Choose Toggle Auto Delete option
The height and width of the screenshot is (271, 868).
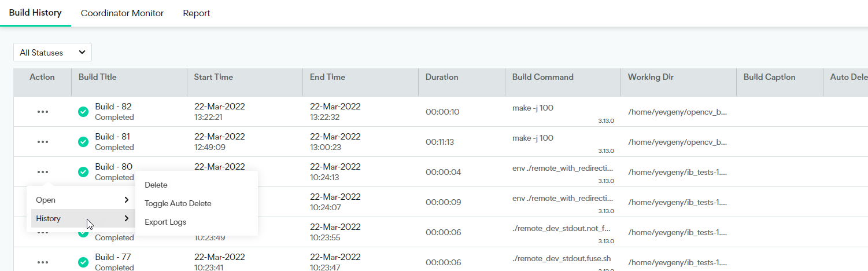click(178, 203)
